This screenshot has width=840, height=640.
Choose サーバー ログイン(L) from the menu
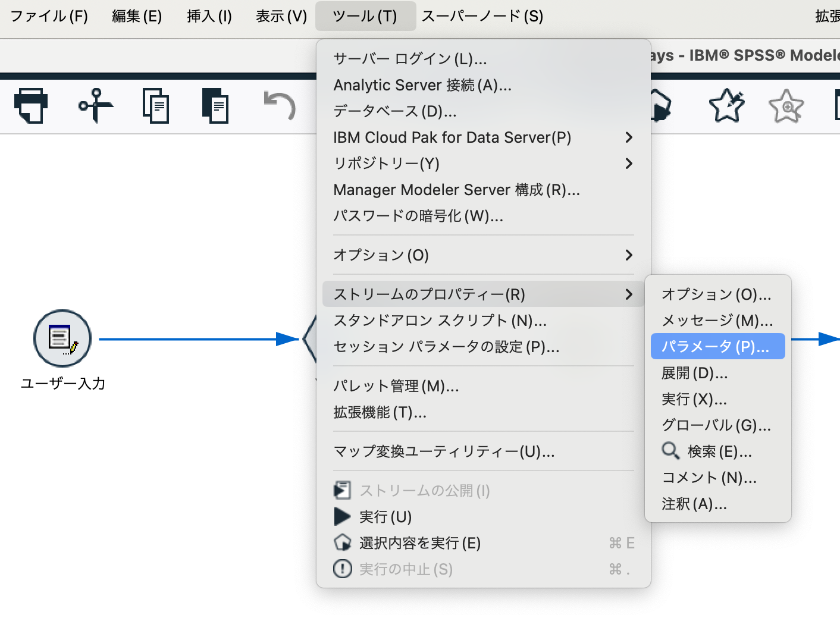[410, 59]
